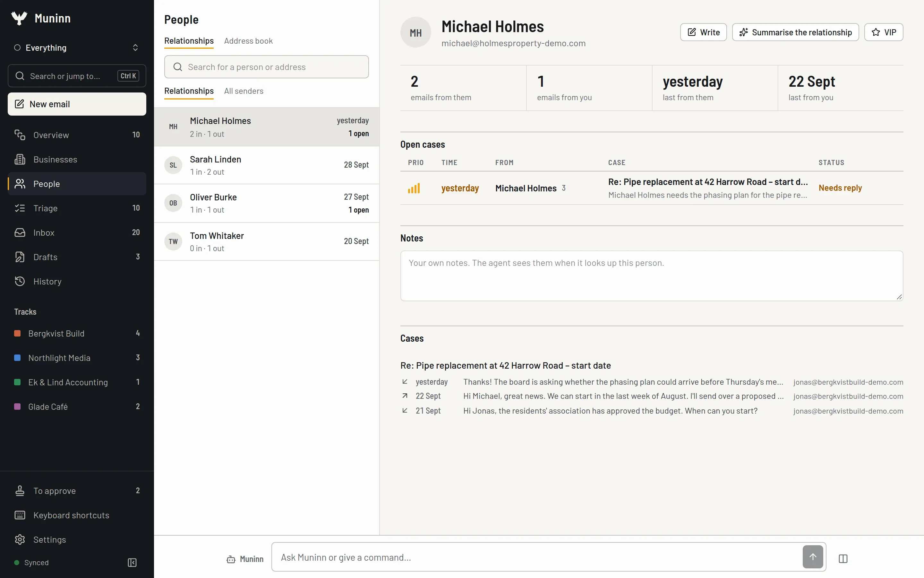The image size is (924, 578).
Task: Click the Muninn raven logo
Action: pos(19,18)
